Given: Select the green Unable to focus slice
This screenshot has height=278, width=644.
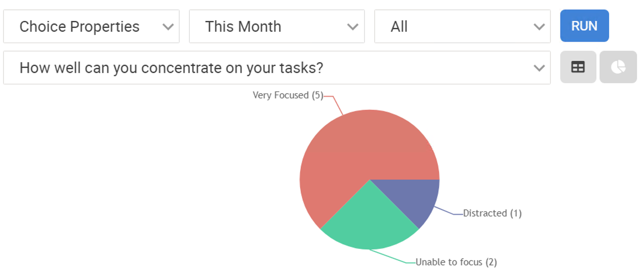Looking at the screenshot, I should click(x=369, y=224).
